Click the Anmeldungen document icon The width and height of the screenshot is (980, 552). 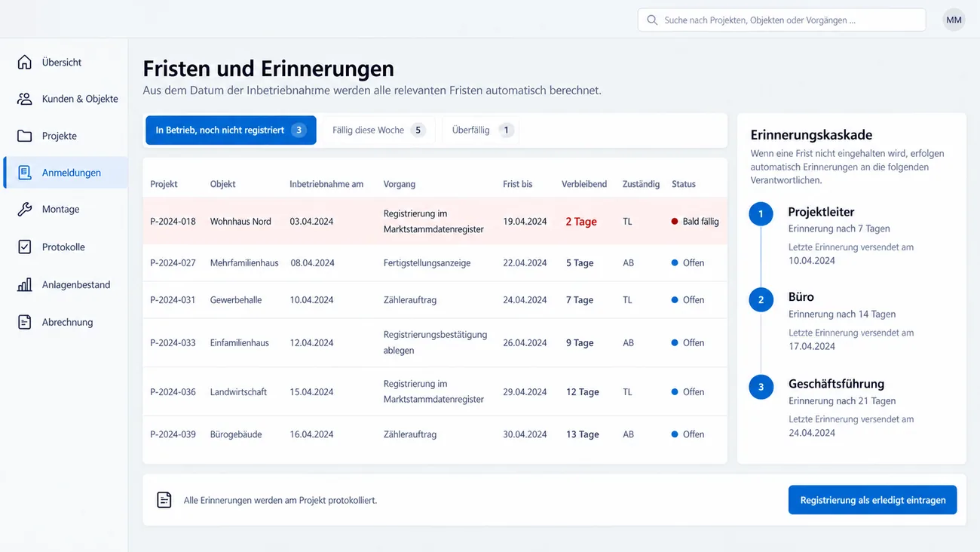tap(25, 173)
